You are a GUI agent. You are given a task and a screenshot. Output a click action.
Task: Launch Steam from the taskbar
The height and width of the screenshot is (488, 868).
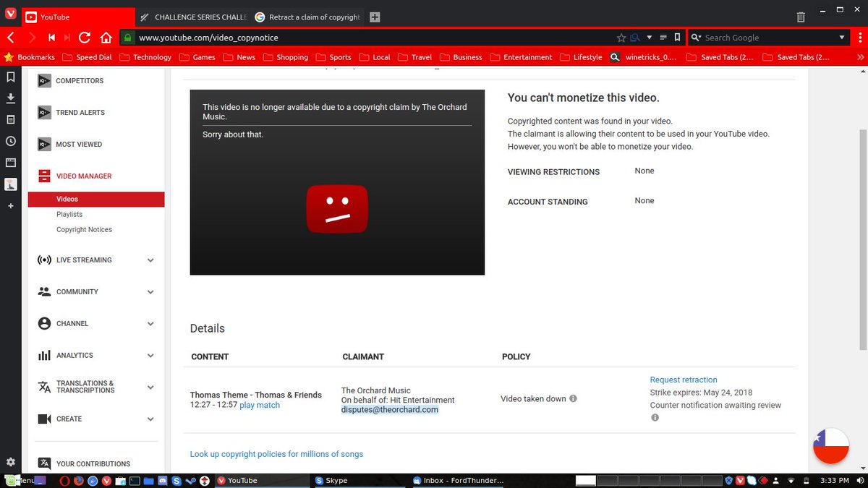click(191, 480)
